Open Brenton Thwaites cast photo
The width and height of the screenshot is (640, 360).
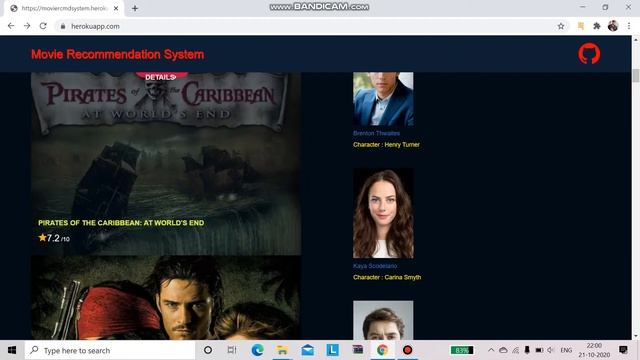(x=383, y=99)
